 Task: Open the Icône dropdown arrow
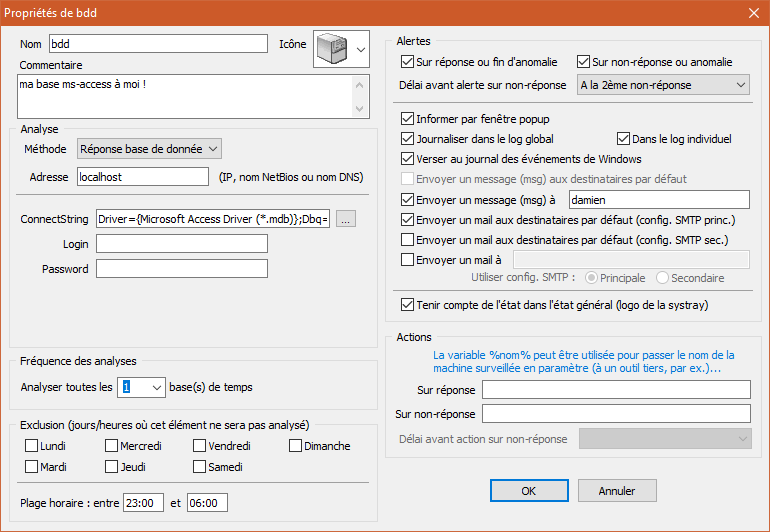[361, 47]
